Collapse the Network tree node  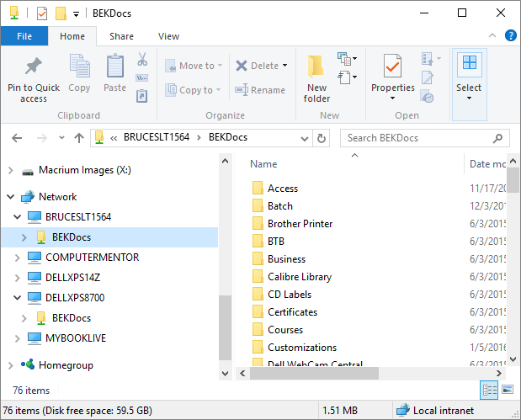tap(10, 197)
